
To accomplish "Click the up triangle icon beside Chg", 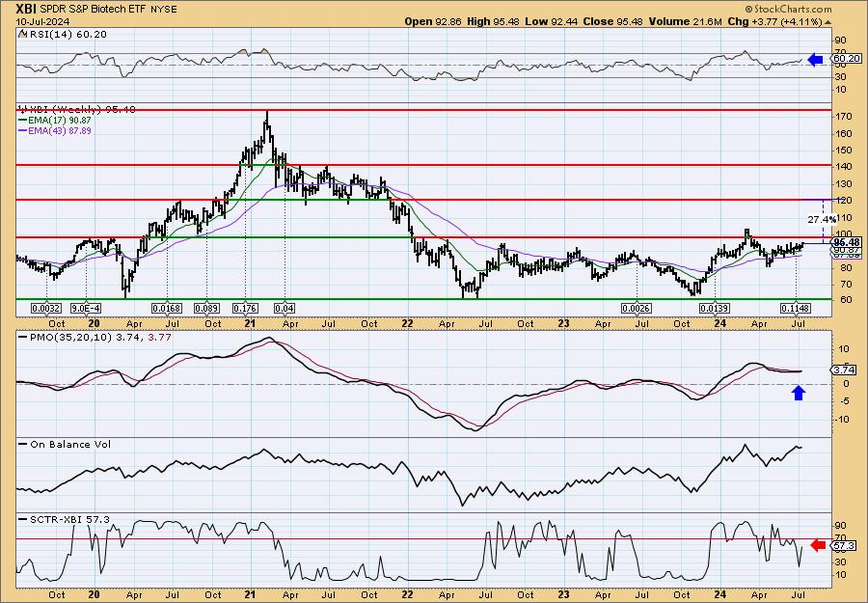I will 828,22.
